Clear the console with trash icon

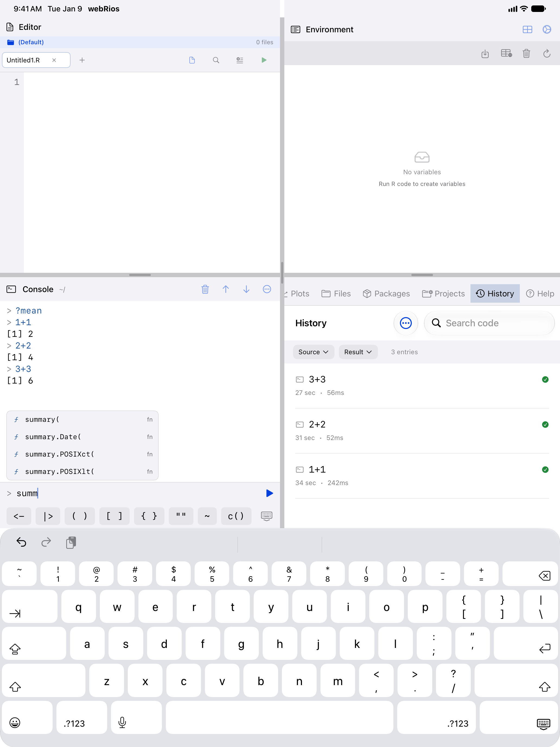(x=205, y=289)
